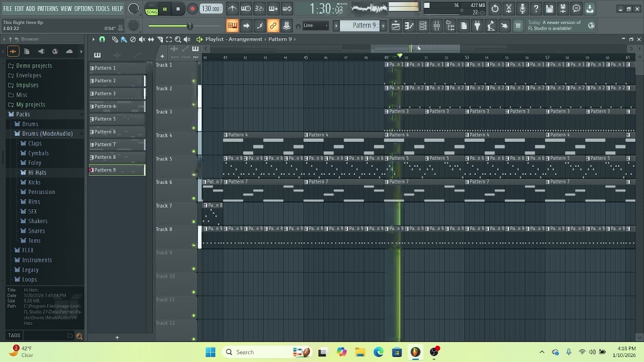Select Pattern 7 in pattern picker
This screenshot has width=644, height=362.
[117, 144]
